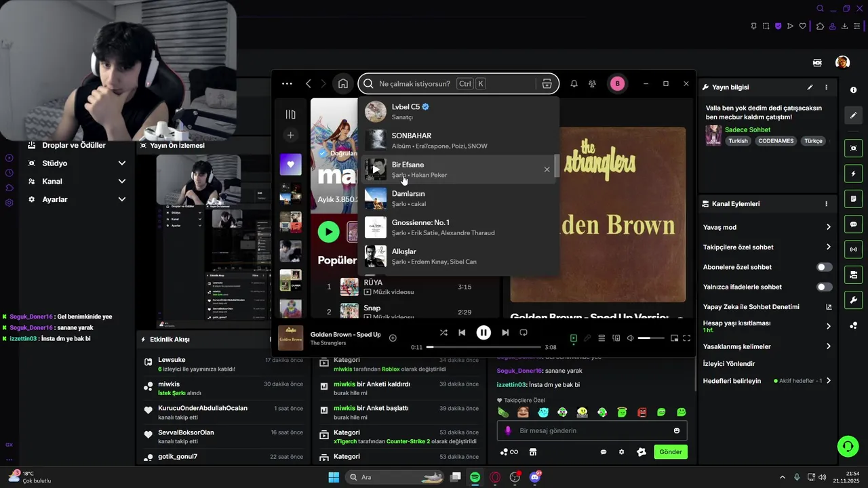868x488 pixels.
Task: Open Yapay Zeka ile Sohbet Denetimi link
Action: 767,306
